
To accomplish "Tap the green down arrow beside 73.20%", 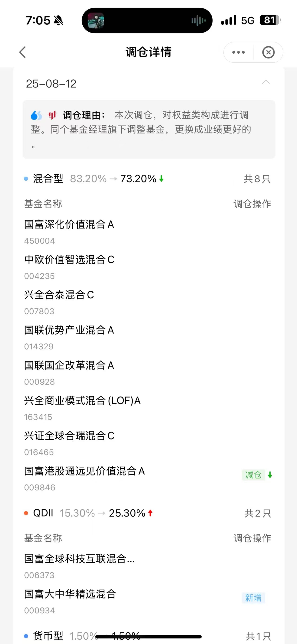I will [161, 179].
